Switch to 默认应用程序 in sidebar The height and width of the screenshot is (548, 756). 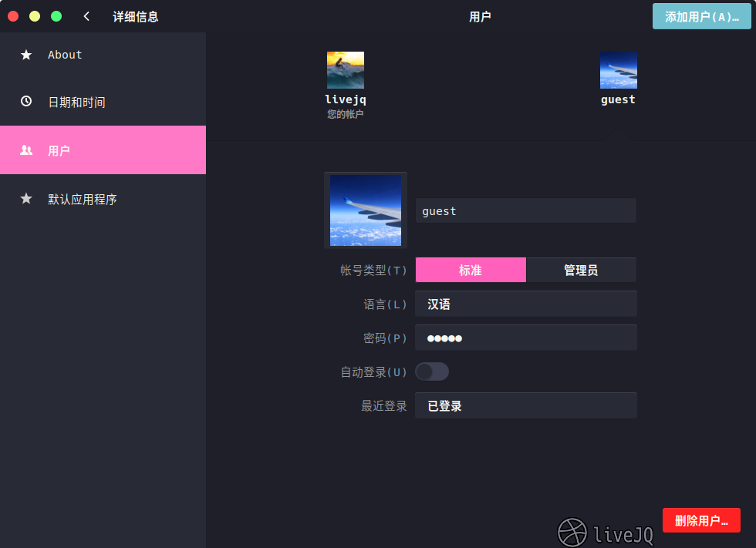[x=83, y=199]
